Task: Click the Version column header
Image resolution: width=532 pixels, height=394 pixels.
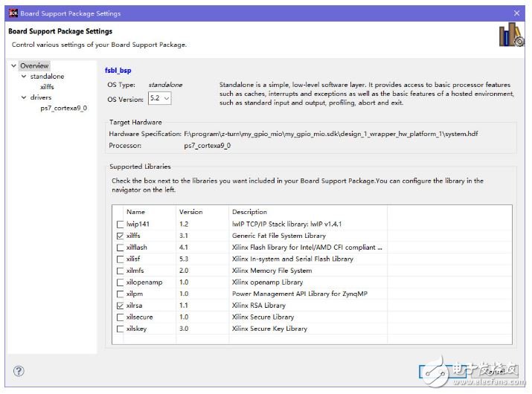Action: coord(190,212)
